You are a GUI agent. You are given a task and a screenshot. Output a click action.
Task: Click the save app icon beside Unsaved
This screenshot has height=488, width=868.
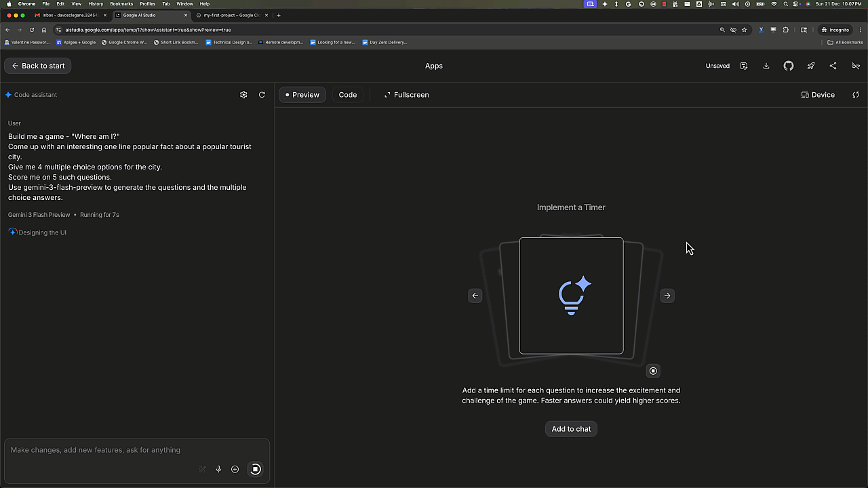pos(744,66)
